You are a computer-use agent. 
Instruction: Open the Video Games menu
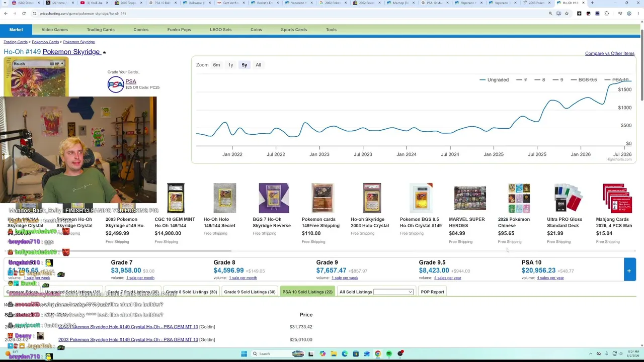pyautogui.click(x=54, y=30)
